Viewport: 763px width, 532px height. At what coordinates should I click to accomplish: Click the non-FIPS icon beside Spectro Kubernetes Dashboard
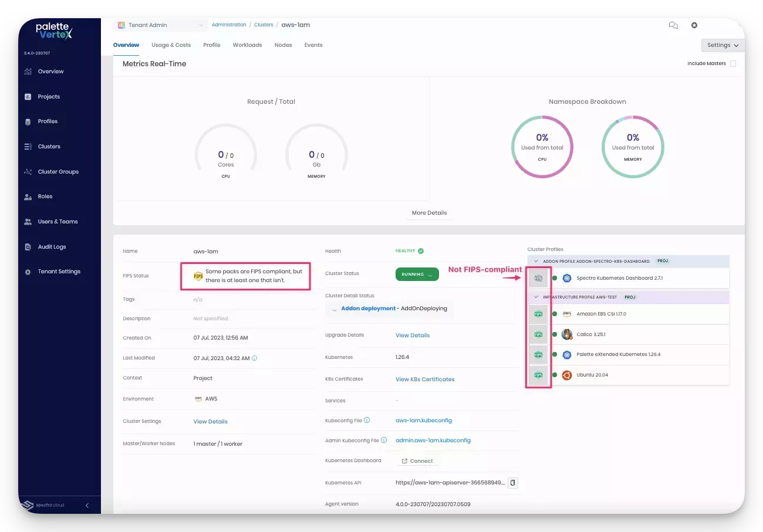[x=538, y=277]
